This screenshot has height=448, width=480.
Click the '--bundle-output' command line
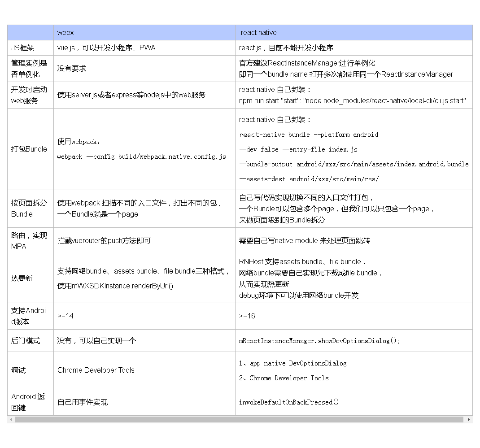tap(353, 164)
